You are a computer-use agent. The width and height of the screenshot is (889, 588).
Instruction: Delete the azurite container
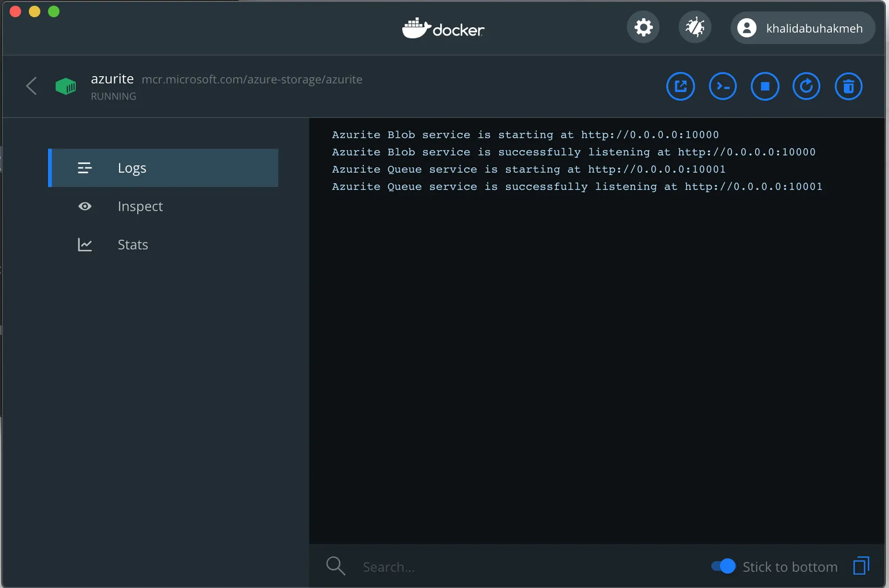[848, 87]
